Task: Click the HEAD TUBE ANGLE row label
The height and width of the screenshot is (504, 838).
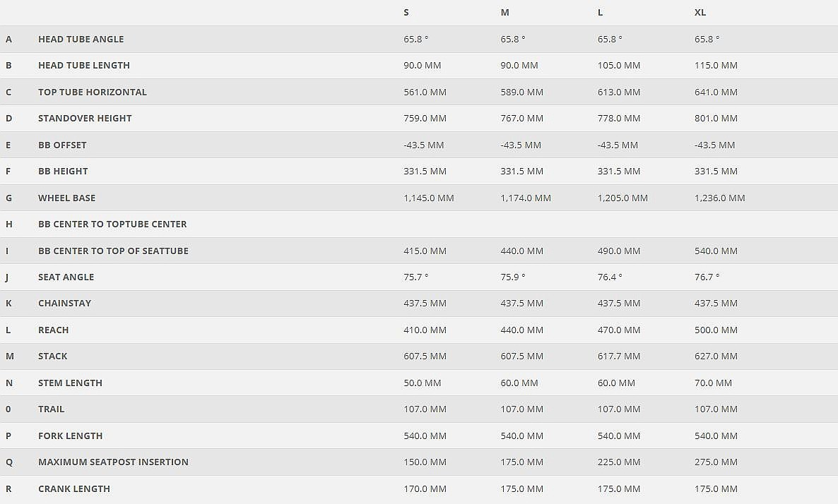Action: (81, 40)
